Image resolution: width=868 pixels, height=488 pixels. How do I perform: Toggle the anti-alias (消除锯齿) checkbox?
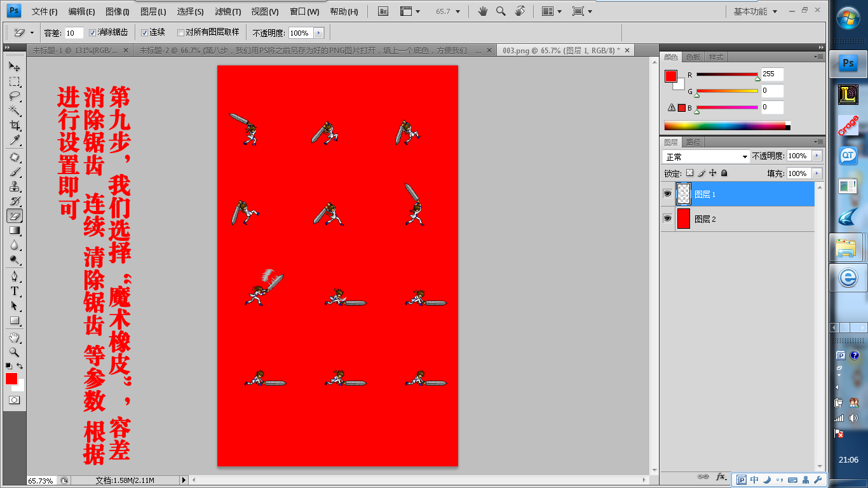(93, 32)
